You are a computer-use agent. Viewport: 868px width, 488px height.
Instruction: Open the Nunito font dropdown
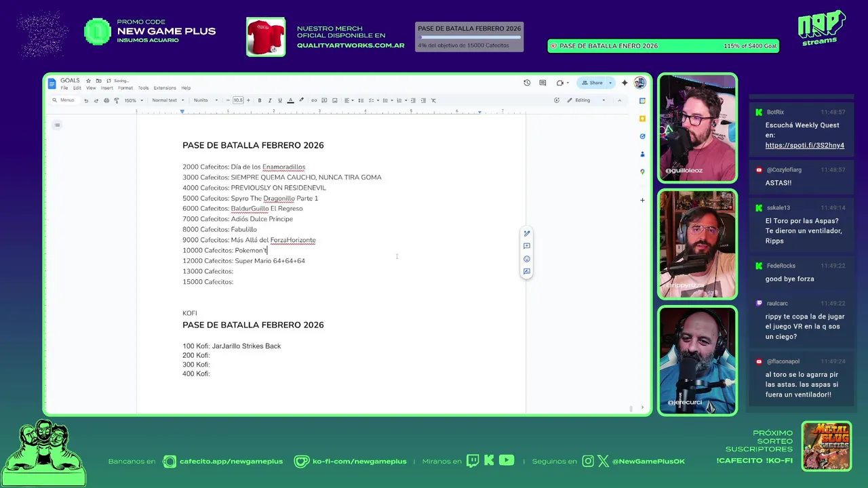pos(205,100)
